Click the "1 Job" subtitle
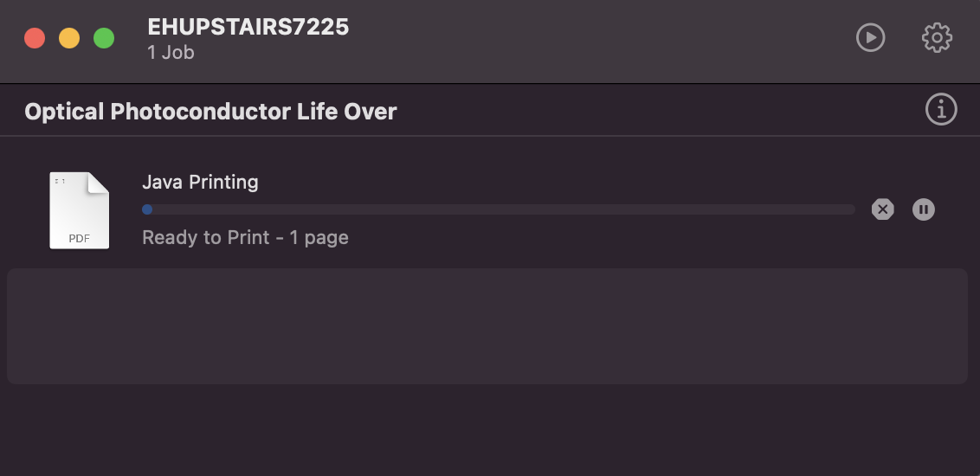The height and width of the screenshot is (476, 980). [171, 53]
